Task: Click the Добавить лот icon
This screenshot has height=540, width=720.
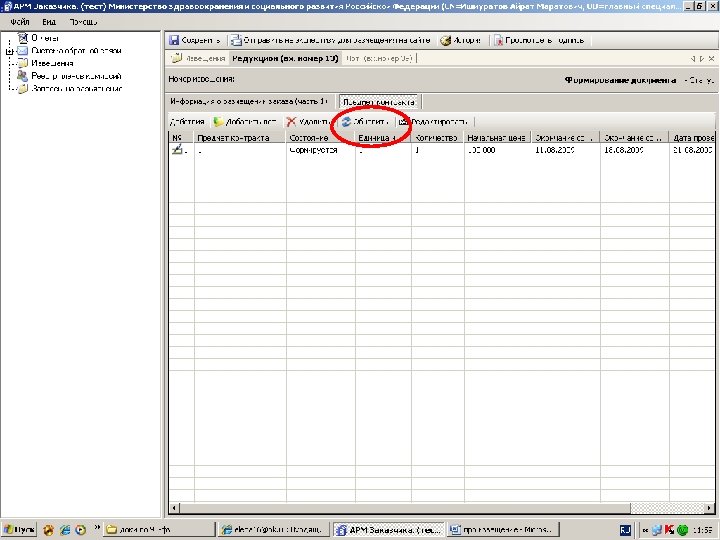Action: [x=218, y=122]
